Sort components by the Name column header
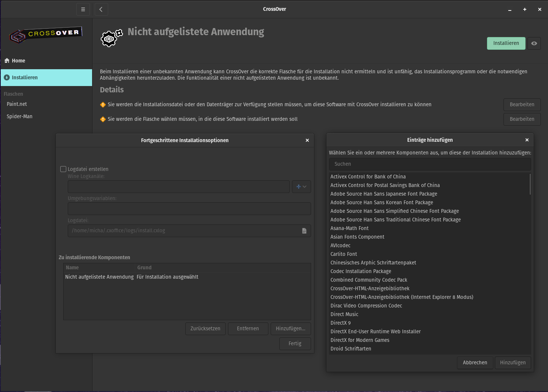The width and height of the screenshot is (548, 392). (99, 268)
